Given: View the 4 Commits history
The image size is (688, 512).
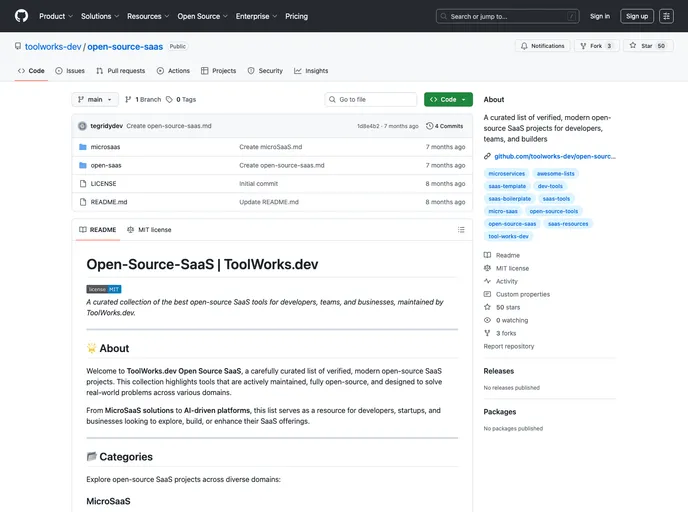Looking at the screenshot, I should click(x=444, y=126).
